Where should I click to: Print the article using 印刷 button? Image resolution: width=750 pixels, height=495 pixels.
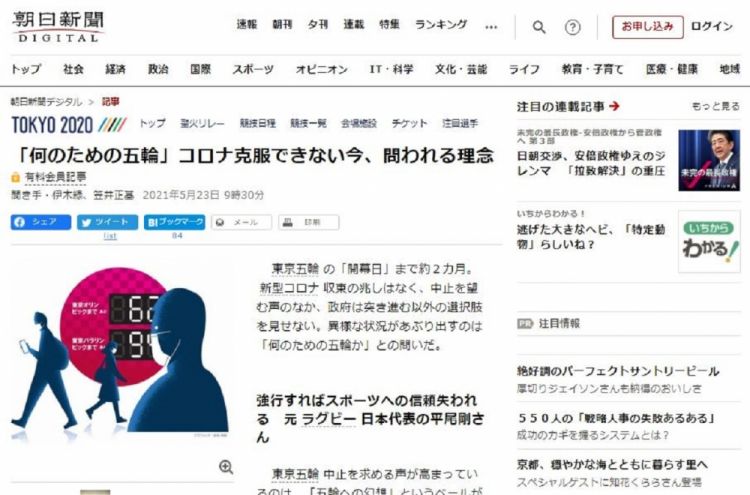coord(309,222)
